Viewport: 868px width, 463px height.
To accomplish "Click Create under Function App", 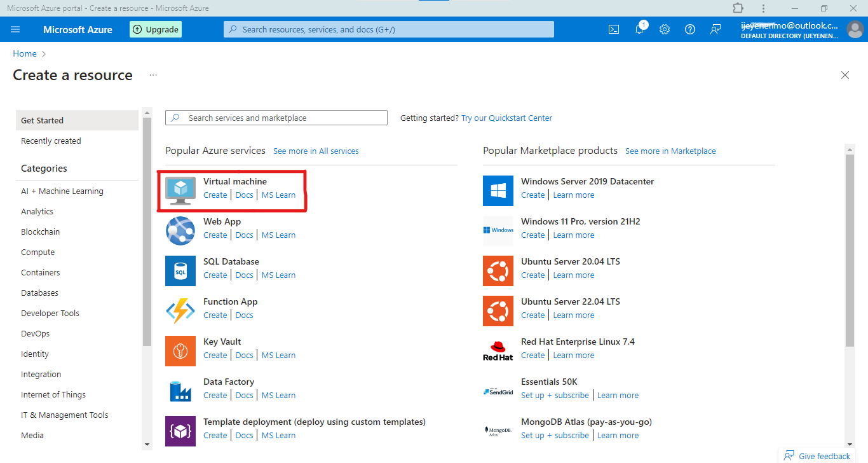I will point(215,315).
